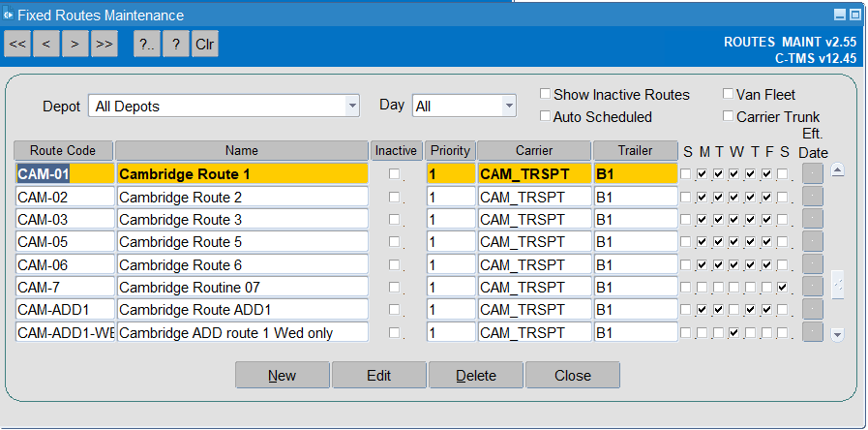The height and width of the screenshot is (430, 868).
Task: Advance to next record with > button
Action: [75, 44]
